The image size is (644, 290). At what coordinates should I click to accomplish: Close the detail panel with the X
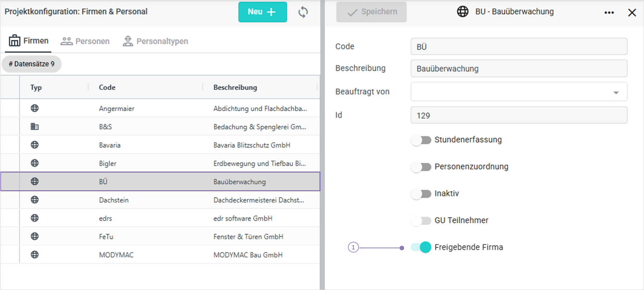632,12
